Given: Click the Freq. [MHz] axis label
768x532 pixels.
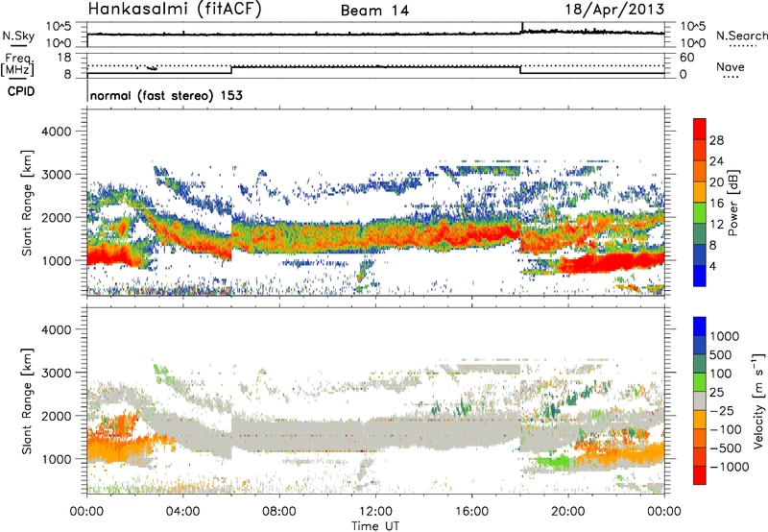Looking at the screenshot, I should 17,65.
